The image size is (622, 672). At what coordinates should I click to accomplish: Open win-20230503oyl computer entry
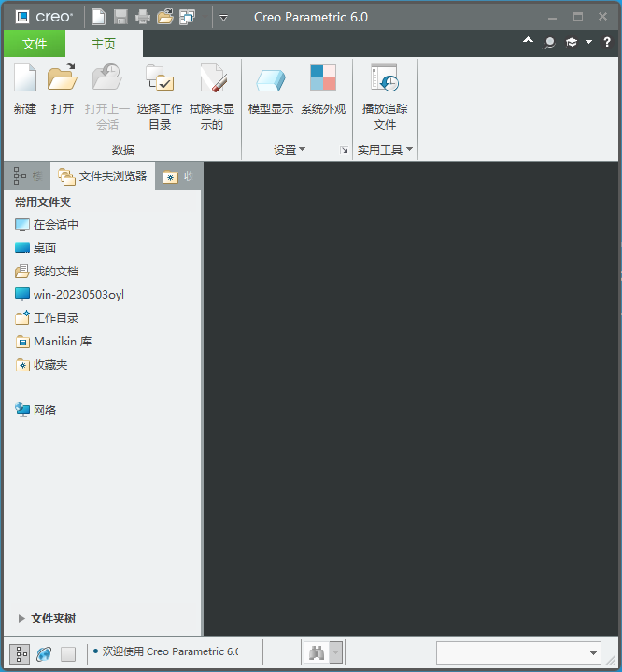(69, 294)
